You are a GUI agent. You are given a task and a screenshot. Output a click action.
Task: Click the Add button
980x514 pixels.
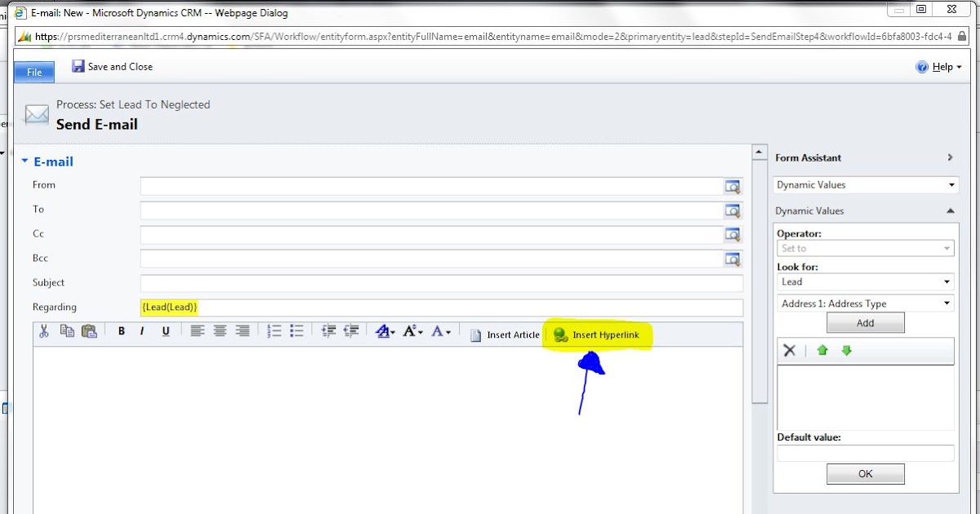(x=866, y=323)
